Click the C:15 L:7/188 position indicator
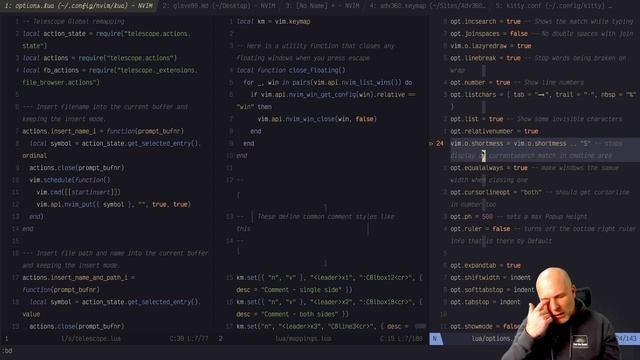This screenshot has width=640, height=360. tap(401, 339)
